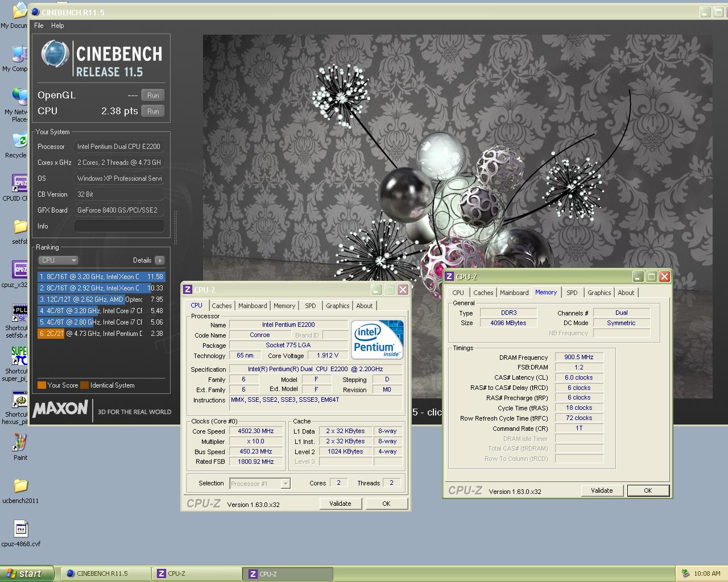This screenshot has width=728, height=582.
Task: Open the CPUID CPU-Z desktop shortcut
Action: 19,184
